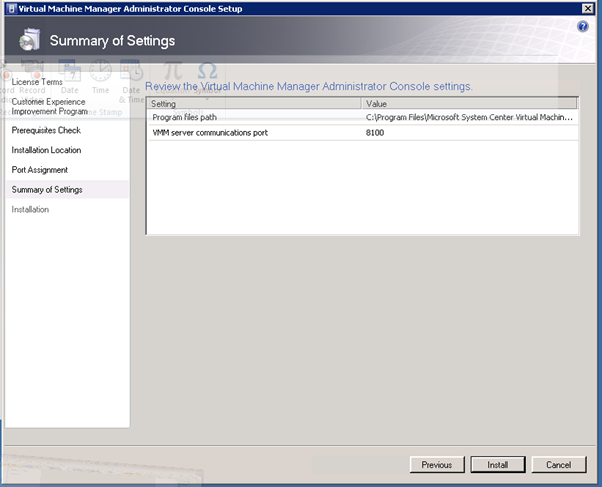Click the greyed Installation step
The width and height of the screenshot is (602, 487).
point(30,209)
